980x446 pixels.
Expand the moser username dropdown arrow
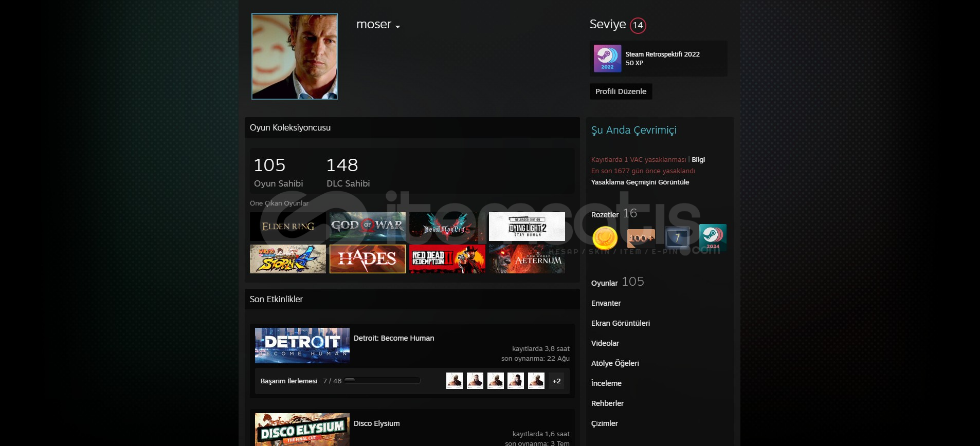click(x=397, y=27)
